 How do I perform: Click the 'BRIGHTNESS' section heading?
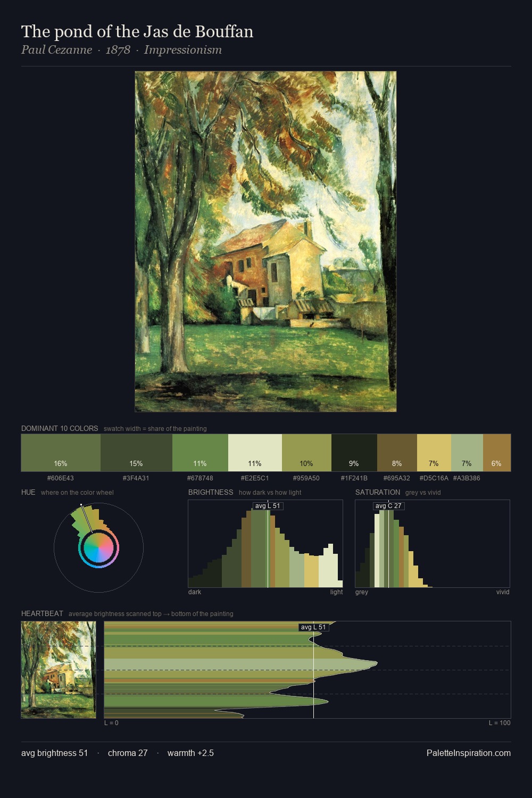(211, 492)
